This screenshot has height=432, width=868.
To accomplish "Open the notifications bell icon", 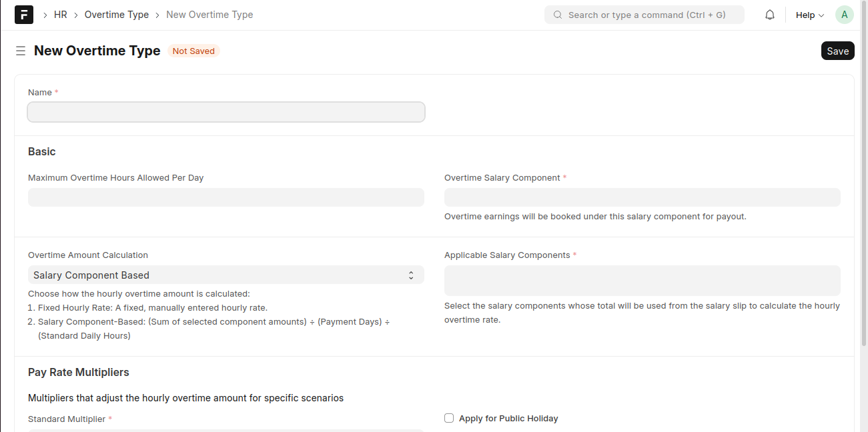I will (770, 15).
